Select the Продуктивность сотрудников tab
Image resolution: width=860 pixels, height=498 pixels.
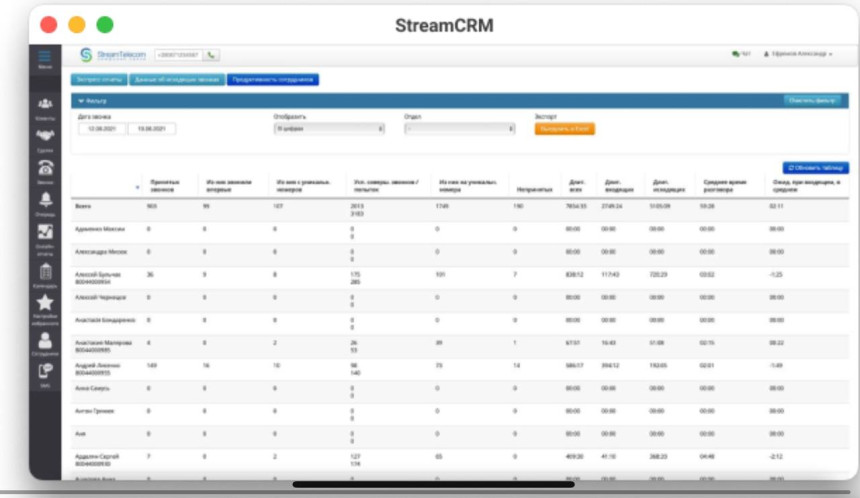point(273,80)
